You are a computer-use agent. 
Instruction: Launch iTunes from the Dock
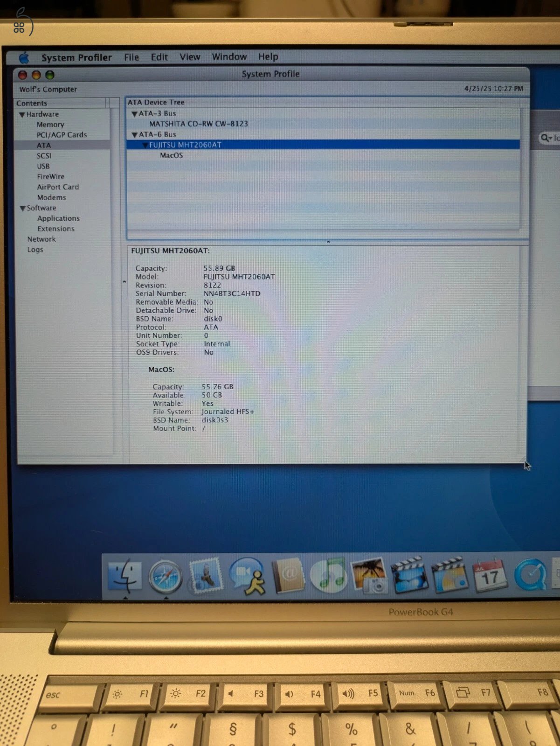329,575
